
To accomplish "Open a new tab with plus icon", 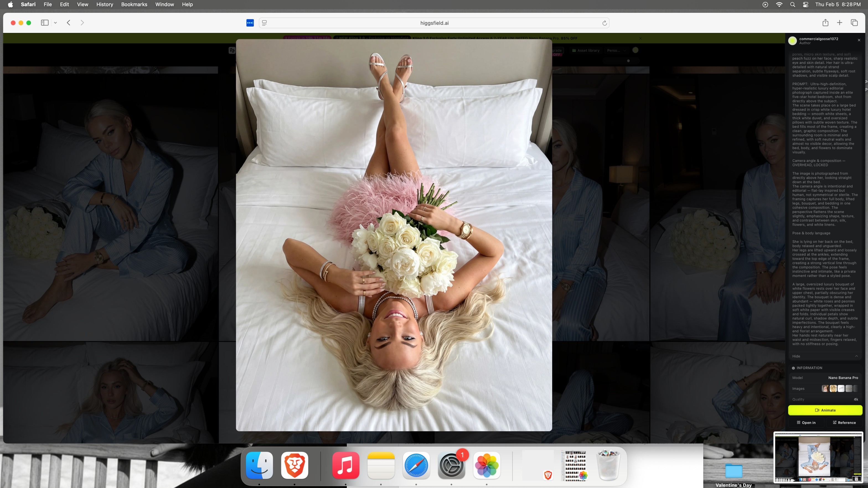I will click(839, 23).
